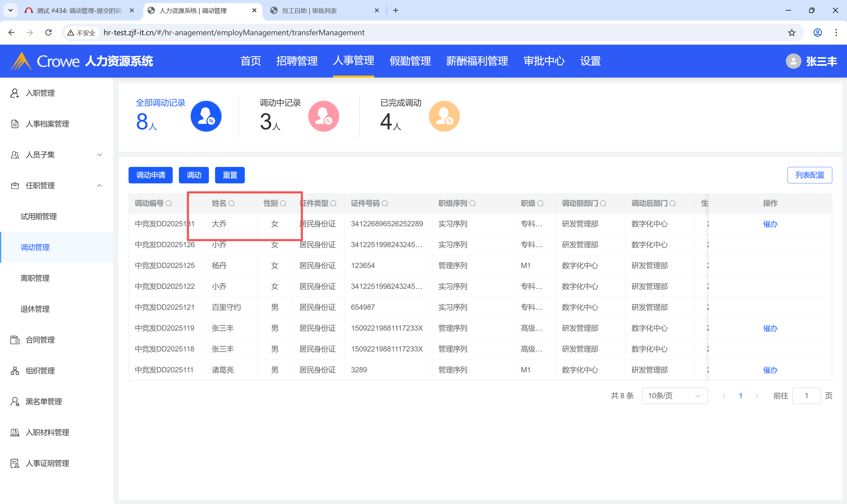The width and height of the screenshot is (847, 504).
Task: Open 离职管理 in the sidebar
Action: click(35, 278)
